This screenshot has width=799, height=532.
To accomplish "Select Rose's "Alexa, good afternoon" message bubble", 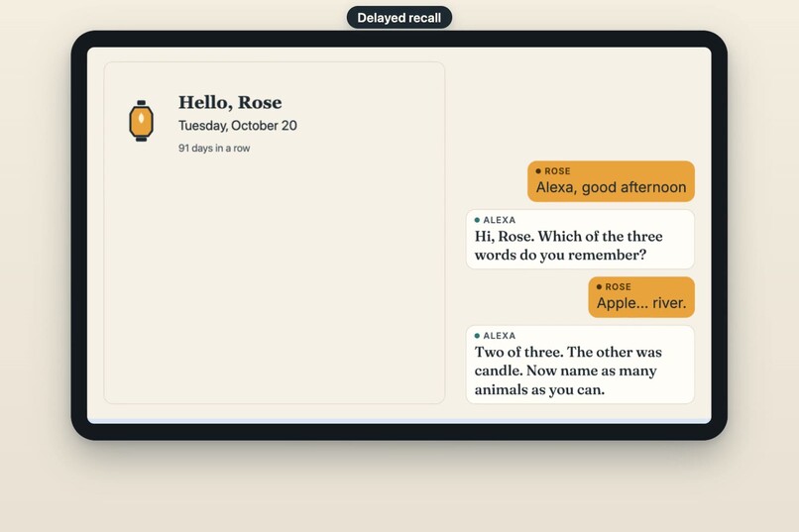I will click(611, 181).
